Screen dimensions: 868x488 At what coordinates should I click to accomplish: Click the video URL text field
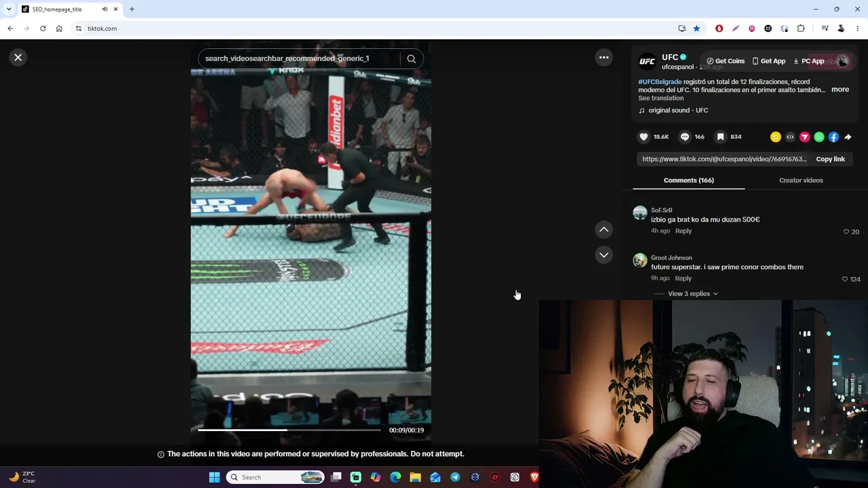724,159
